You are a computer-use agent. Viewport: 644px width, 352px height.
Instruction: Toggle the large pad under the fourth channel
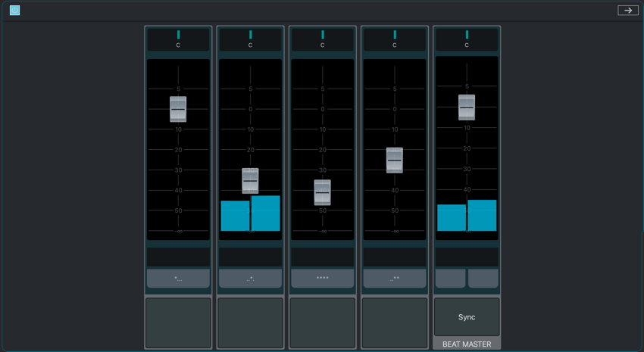(395, 323)
